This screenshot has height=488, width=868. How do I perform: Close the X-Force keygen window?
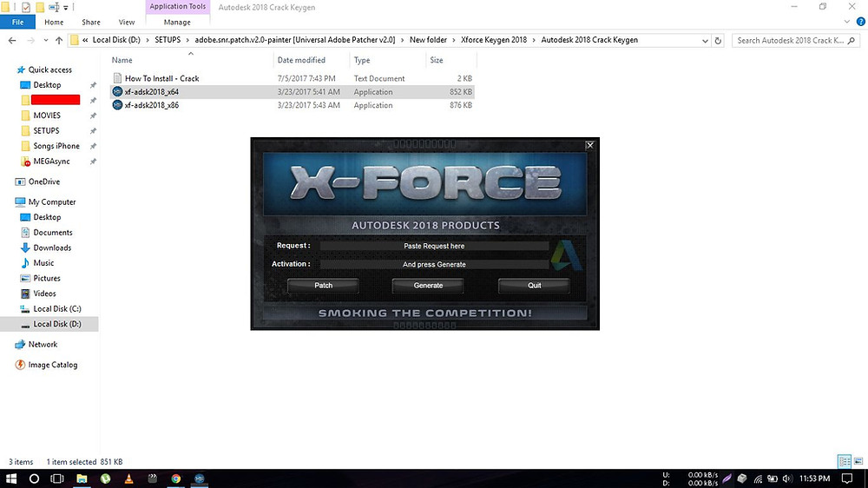(x=590, y=145)
